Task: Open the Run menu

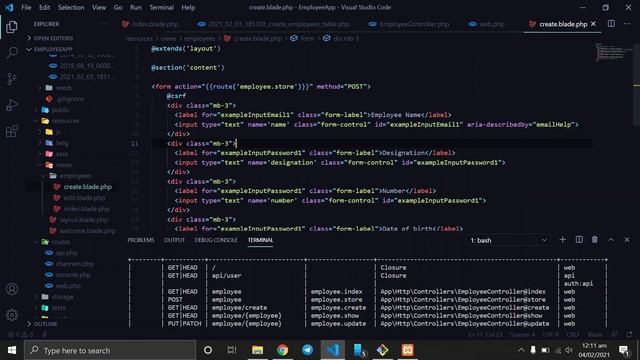Action: point(136,7)
